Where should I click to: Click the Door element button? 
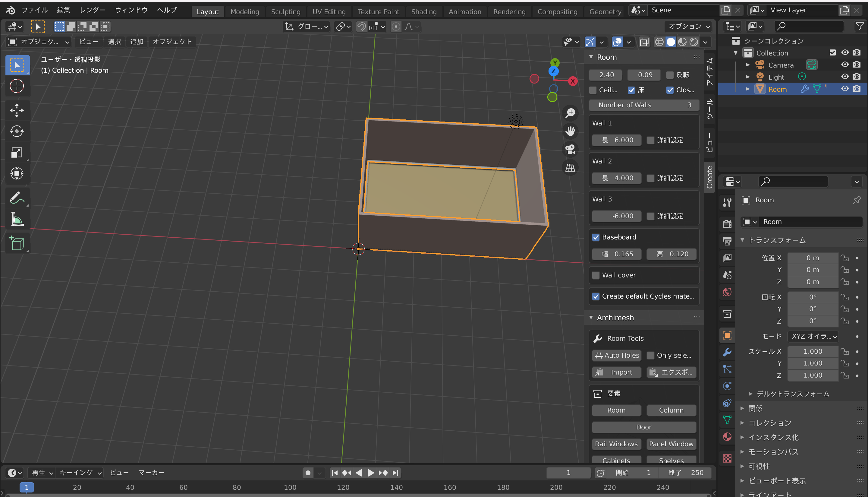(x=643, y=427)
